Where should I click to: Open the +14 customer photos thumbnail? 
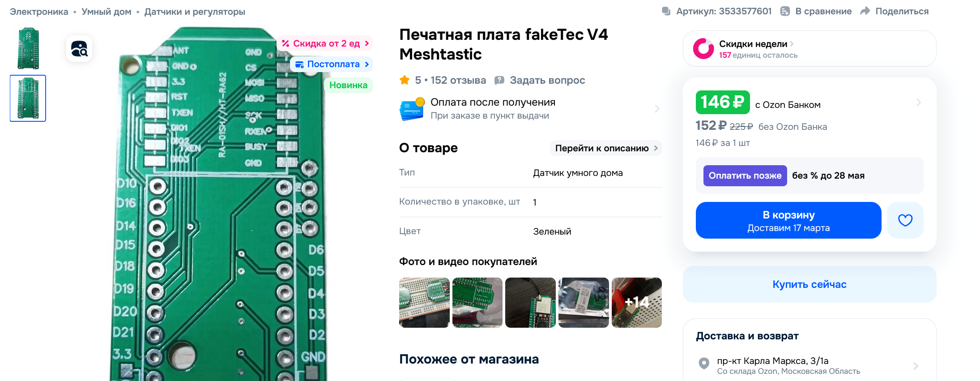[636, 303]
